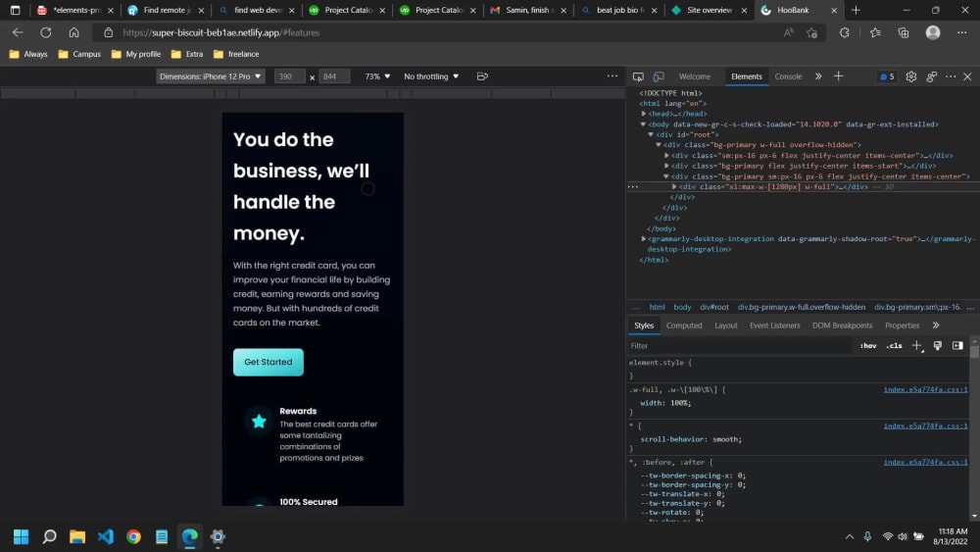Open the user profile avatar
This screenshot has height=552, width=980.
pyautogui.click(x=933, y=32)
